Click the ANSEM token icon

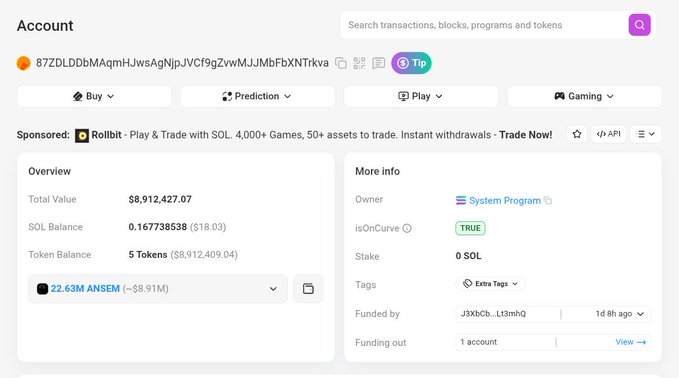[42, 289]
